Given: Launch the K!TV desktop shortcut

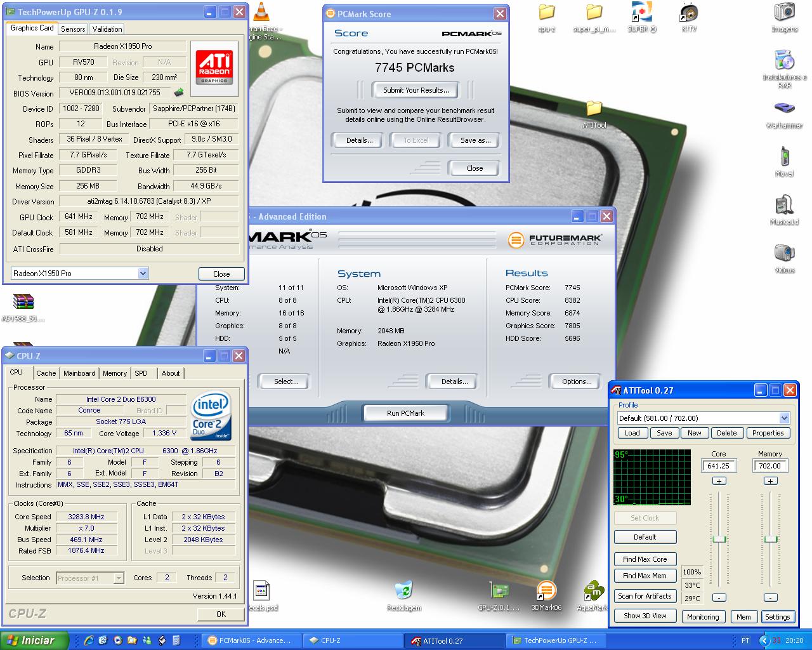Looking at the screenshot, I should point(689,18).
